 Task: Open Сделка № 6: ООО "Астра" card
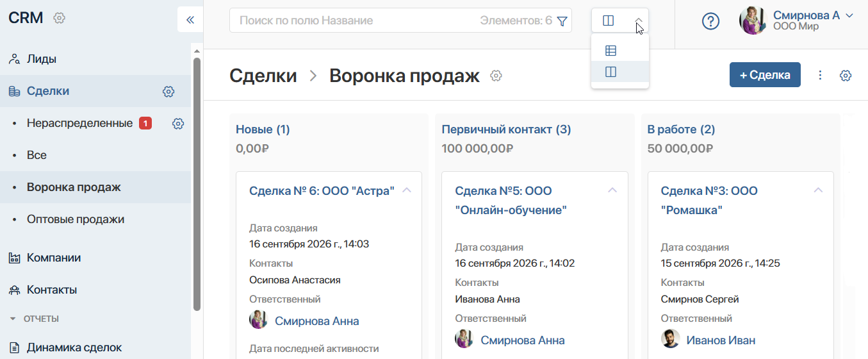point(322,190)
